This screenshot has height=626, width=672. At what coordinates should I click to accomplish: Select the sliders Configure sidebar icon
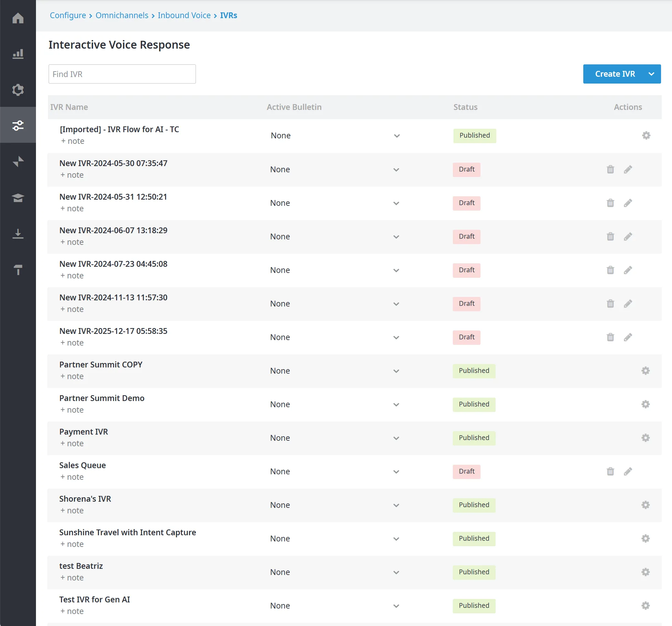click(18, 125)
